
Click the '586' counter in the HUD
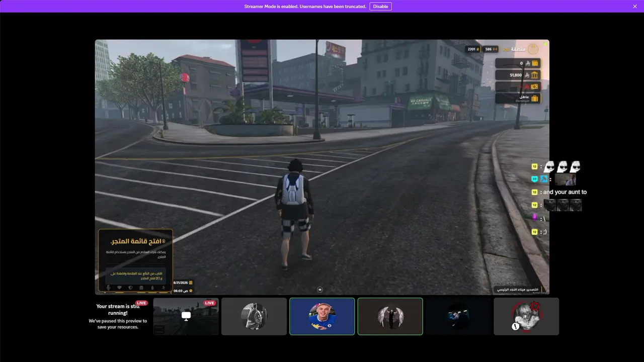491,49
